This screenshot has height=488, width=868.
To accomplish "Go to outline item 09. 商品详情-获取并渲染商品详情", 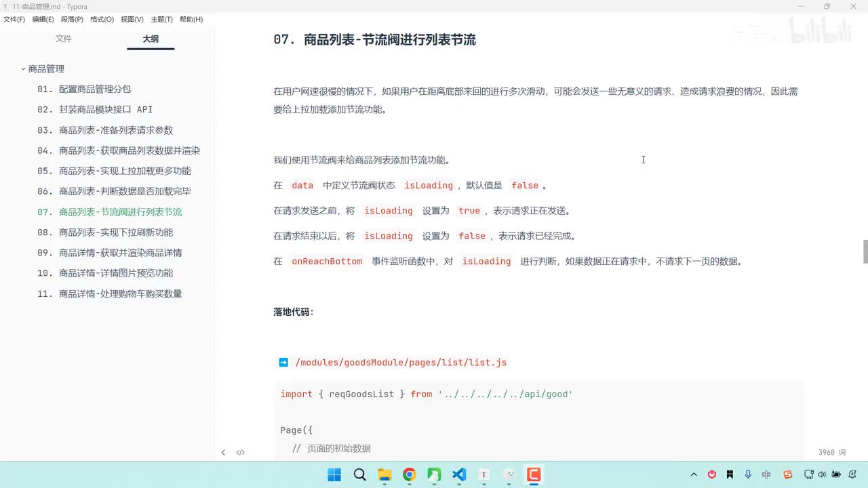I will (x=110, y=253).
